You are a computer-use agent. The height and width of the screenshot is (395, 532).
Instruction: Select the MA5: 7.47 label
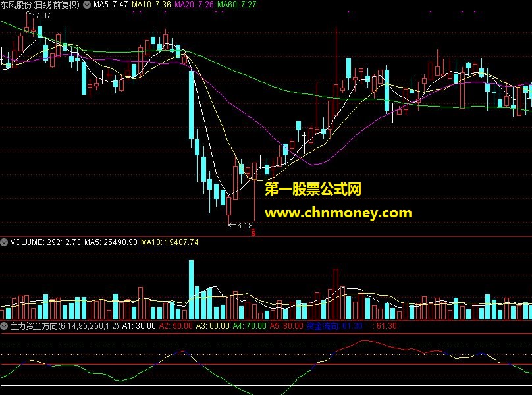[x=111, y=5]
